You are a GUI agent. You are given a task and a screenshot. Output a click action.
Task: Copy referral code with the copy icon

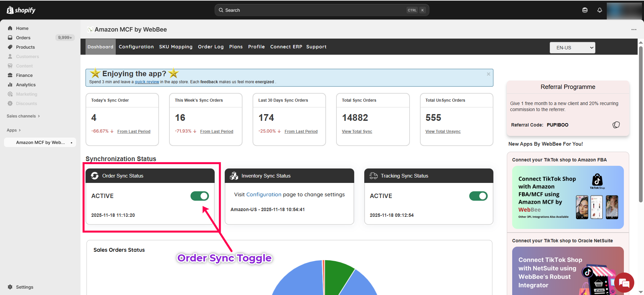pos(616,125)
